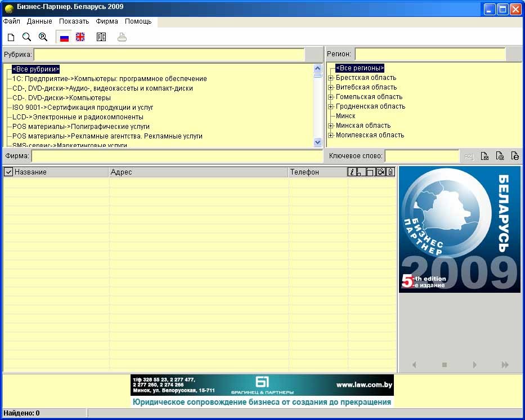
Task: Select 1С: Предприятие->Компьютеры rubric
Action: (110, 79)
